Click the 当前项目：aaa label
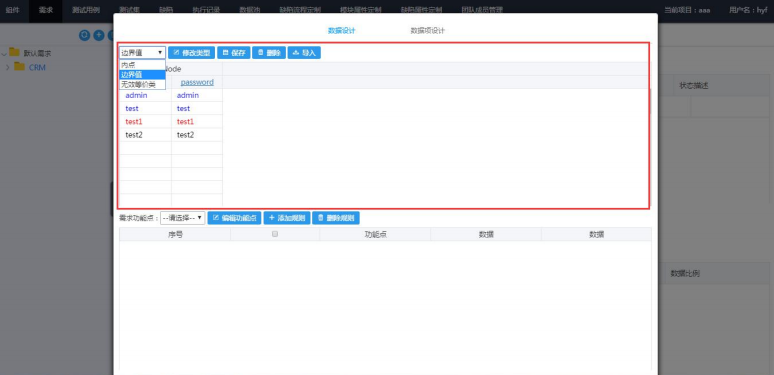 tap(687, 10)
